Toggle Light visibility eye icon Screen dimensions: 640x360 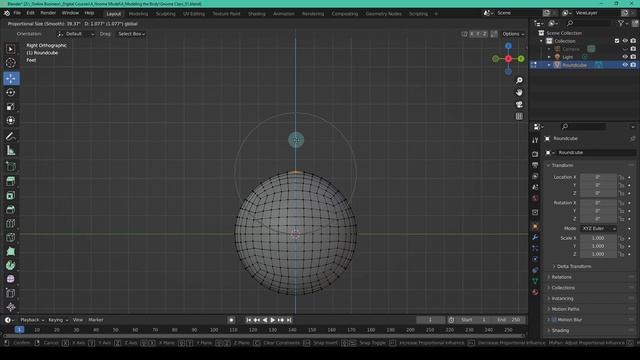coord(625,57)
